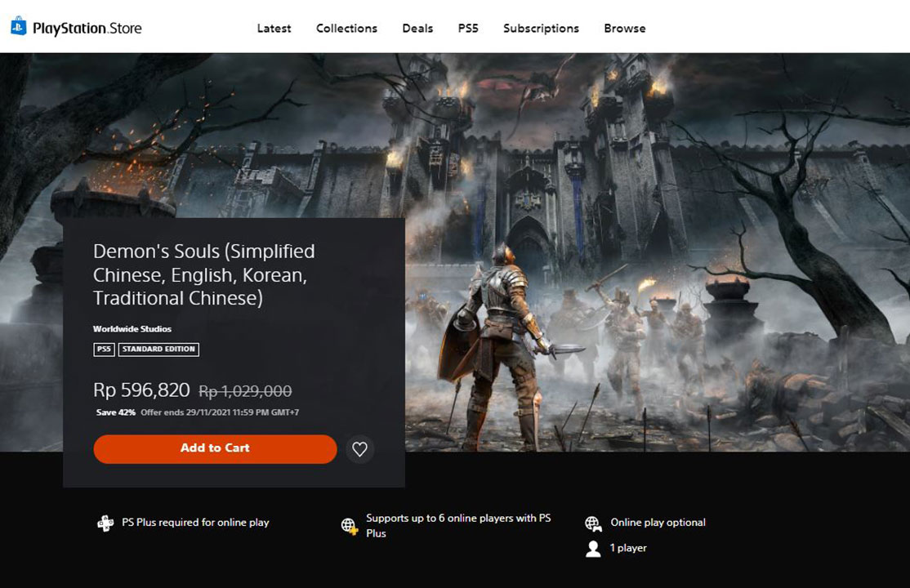910x588 pixels.
Task: Click the Rp 596,820 discounted price
Action: (141, 390)
